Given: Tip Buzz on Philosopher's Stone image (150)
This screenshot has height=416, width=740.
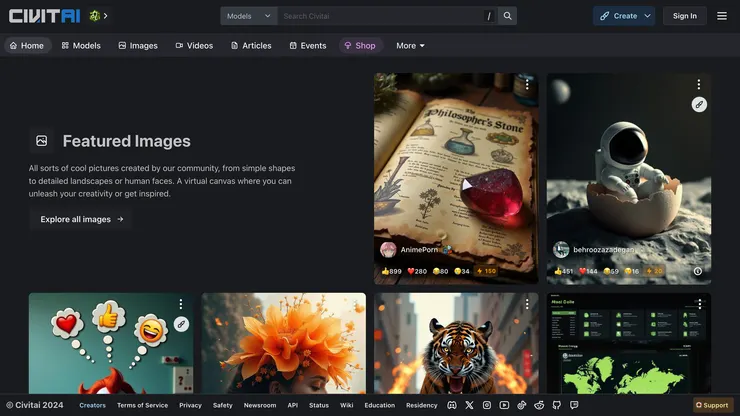Looking at the screenshot, I should pyautogui.click(x=487, y=271).
